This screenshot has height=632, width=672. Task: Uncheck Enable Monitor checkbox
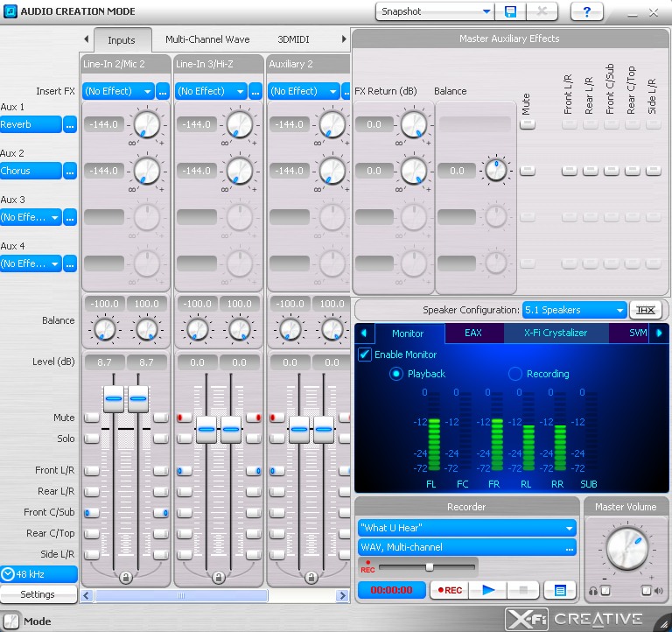coord(364,355)
